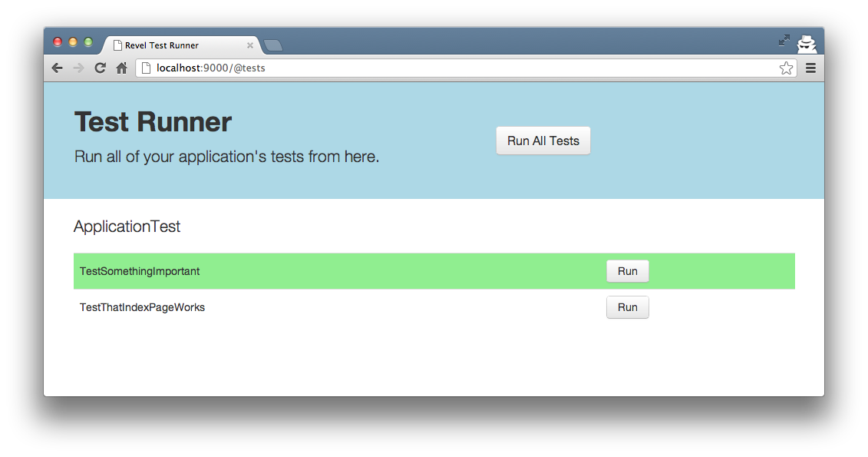Select the TestThatIndexPageWorks test name
Viewport: 868px width, 457px height.
[142, 307]
